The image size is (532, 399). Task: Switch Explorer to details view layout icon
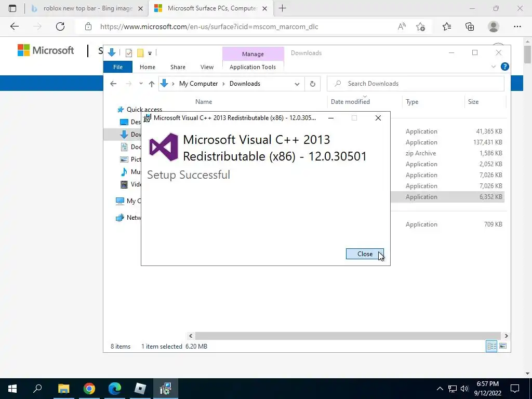tap(491, 346)
